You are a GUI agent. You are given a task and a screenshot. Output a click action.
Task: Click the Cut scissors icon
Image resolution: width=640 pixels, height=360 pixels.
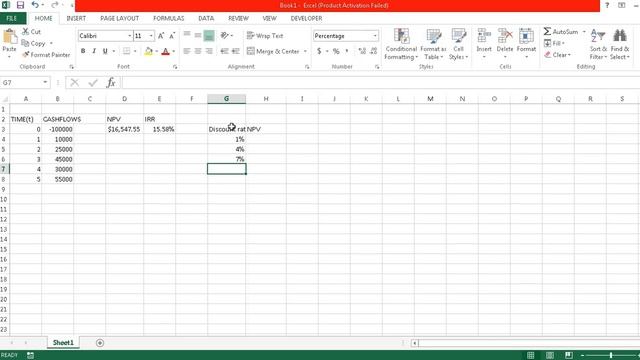click(x=25, y=31)
